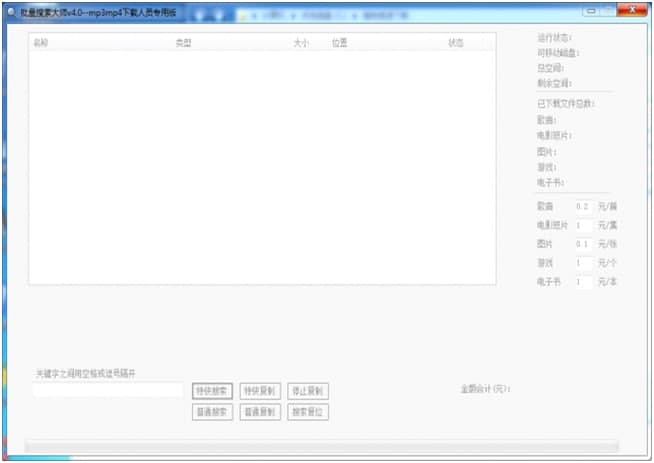Click the keyword separator hint text above input
This screenshot has width=654, height=463.
pos(86,373)
